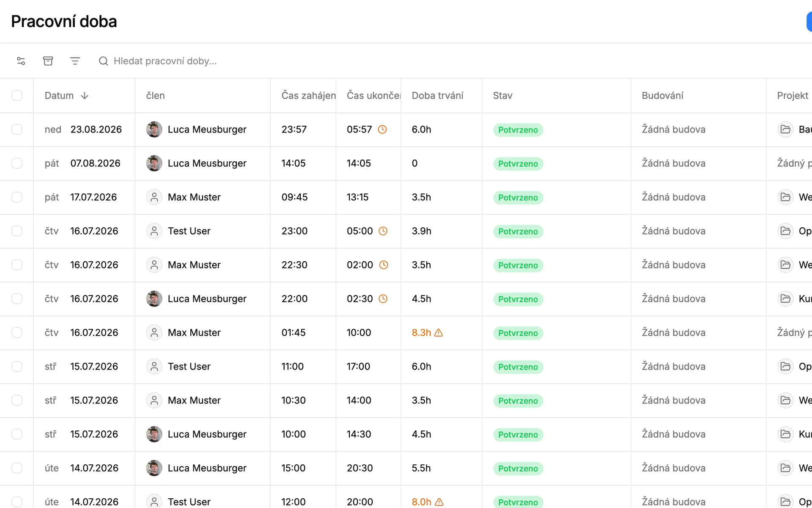Toggle the select-all checkbox in the header

point(17,96)
